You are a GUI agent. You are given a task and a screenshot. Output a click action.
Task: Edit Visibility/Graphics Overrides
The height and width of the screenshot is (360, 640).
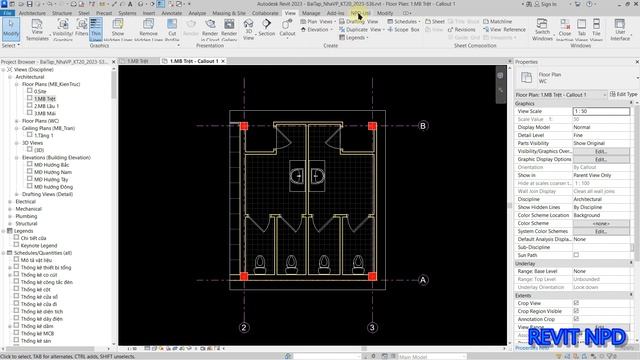[x=601, y=151]
